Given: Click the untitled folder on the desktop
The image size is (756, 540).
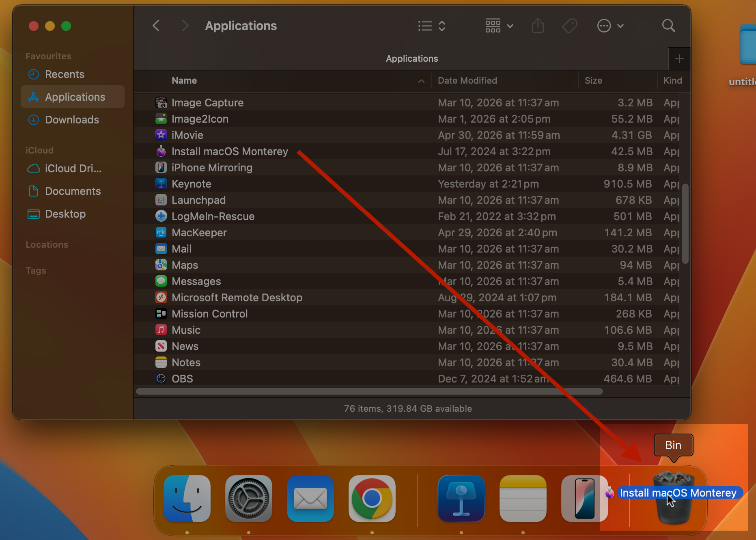Looking at the screenshot, I should click(x=748, y=45).
